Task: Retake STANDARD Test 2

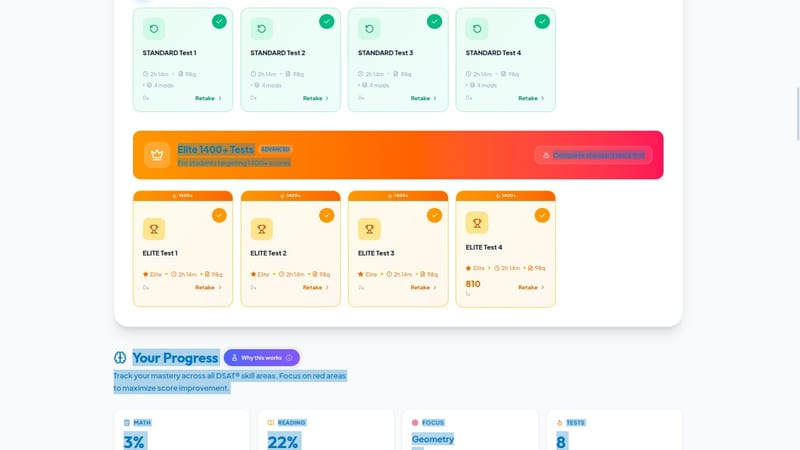Action: tap(316, 98)
